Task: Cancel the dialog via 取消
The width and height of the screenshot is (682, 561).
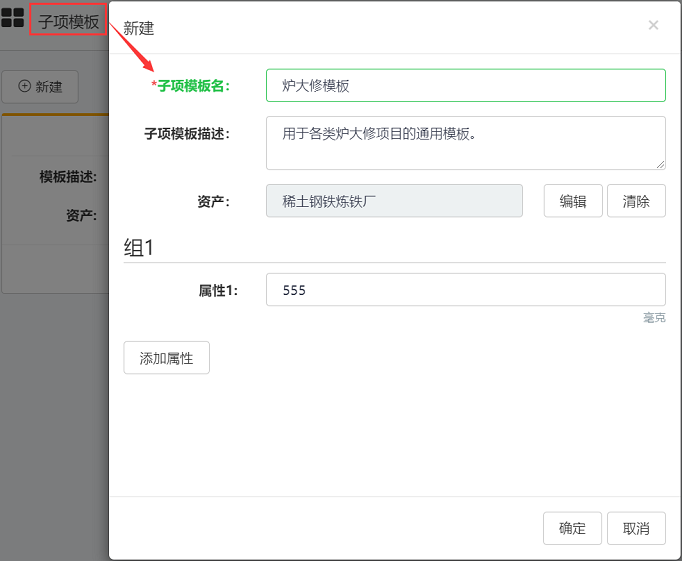Action: pos(636,529)
